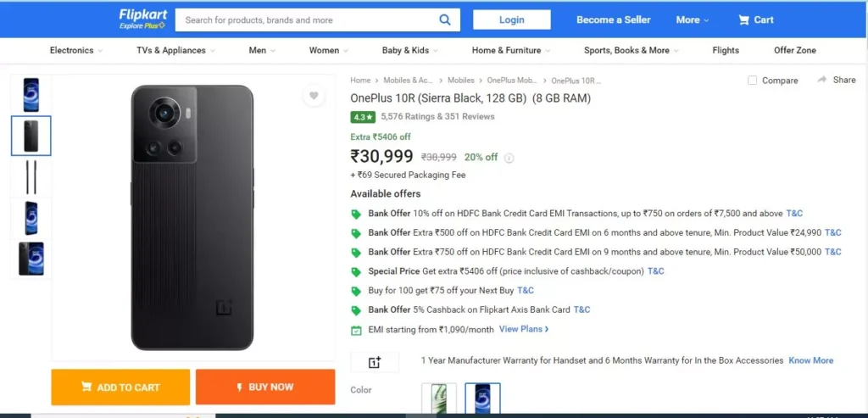
Task: Expand Sports, Books & More menu
Action: pyautogui.click(x=632, y=50)
